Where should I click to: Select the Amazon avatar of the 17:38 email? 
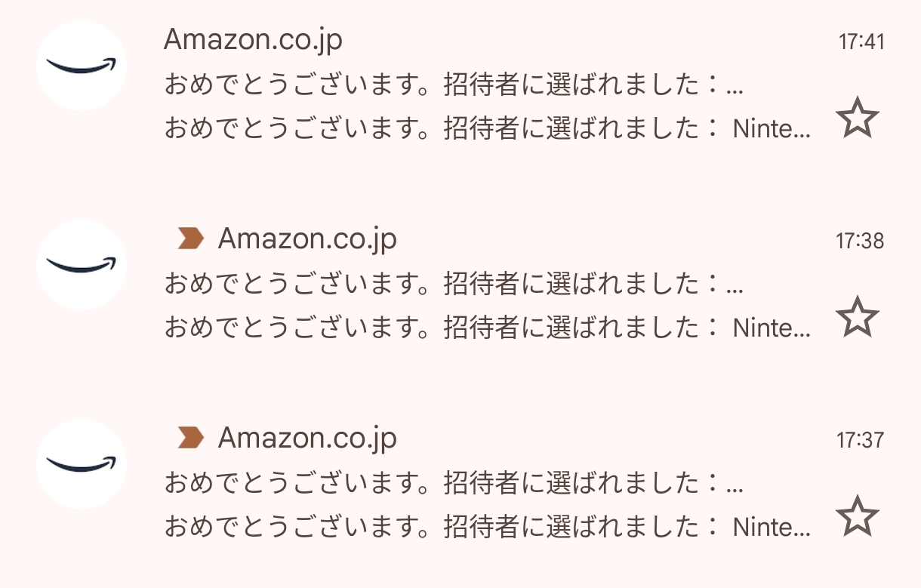(x=82, y=265)
